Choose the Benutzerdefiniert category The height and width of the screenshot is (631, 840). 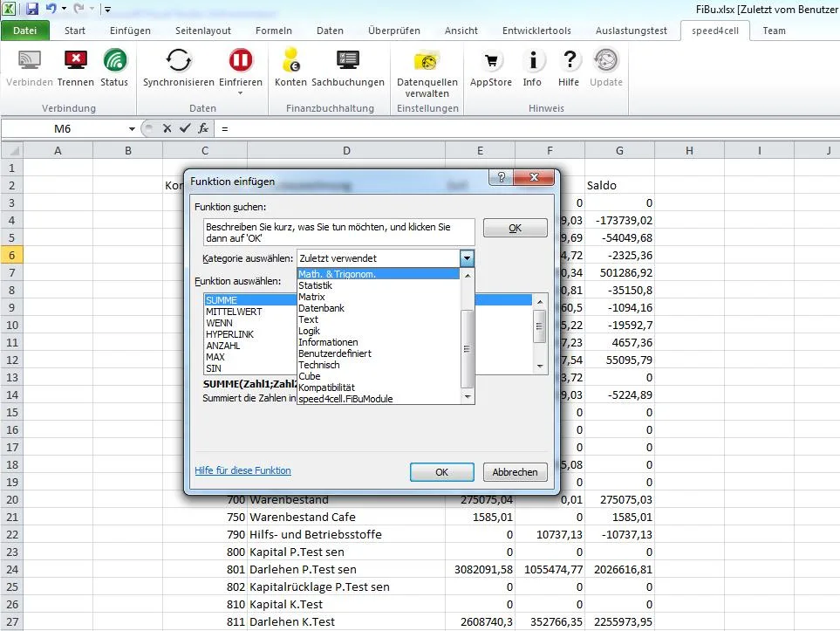[x=379, y=353]
